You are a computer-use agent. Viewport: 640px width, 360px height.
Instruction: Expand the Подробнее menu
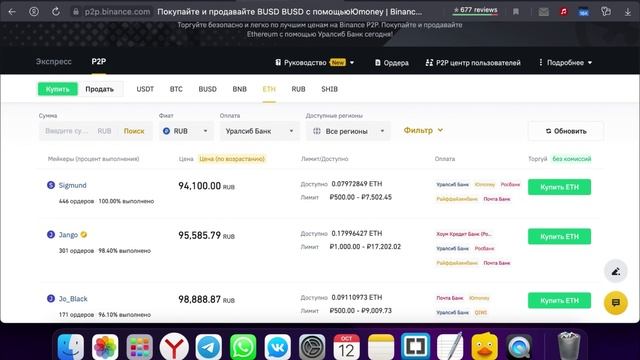565,62
